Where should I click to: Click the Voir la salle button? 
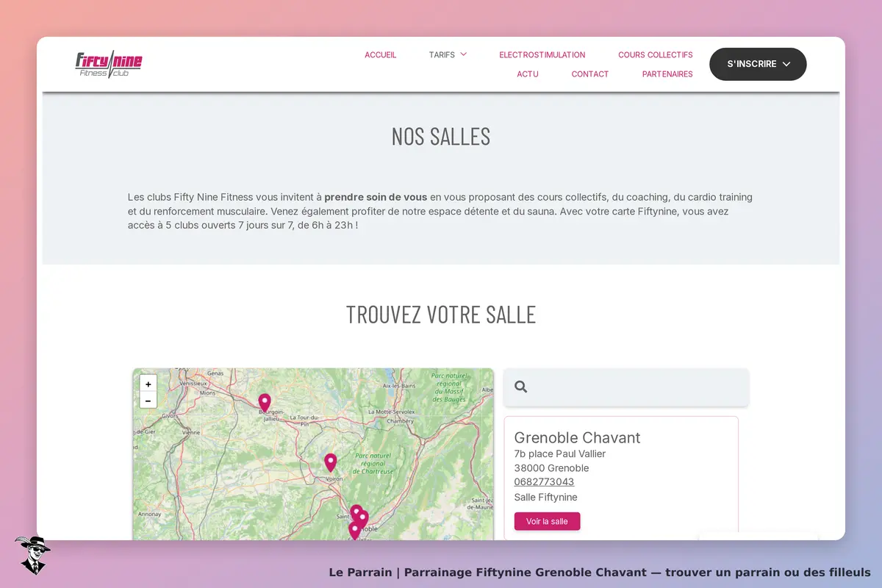click(x=548, y=521)
